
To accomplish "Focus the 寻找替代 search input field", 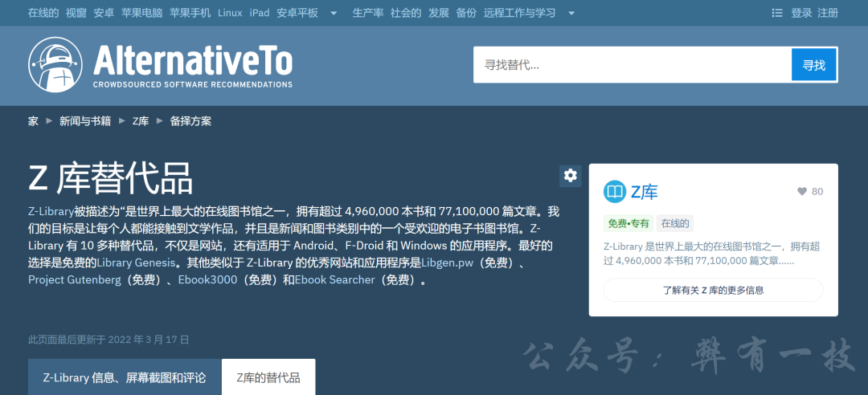I will [x=632, y=65].
